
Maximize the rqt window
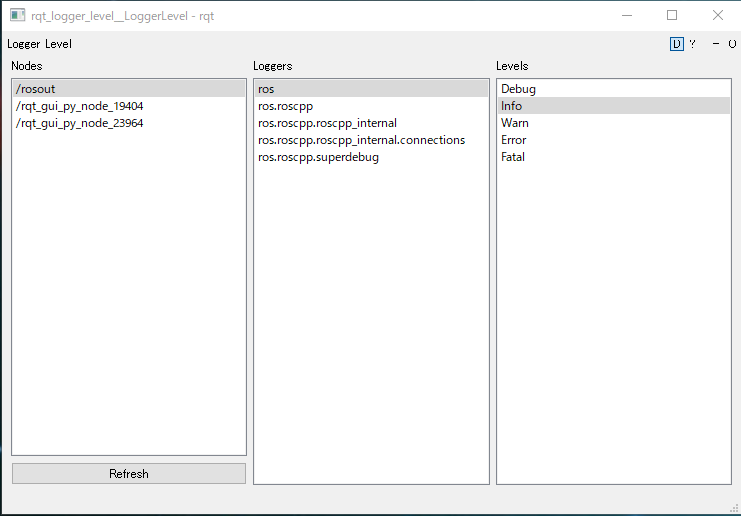672,15
